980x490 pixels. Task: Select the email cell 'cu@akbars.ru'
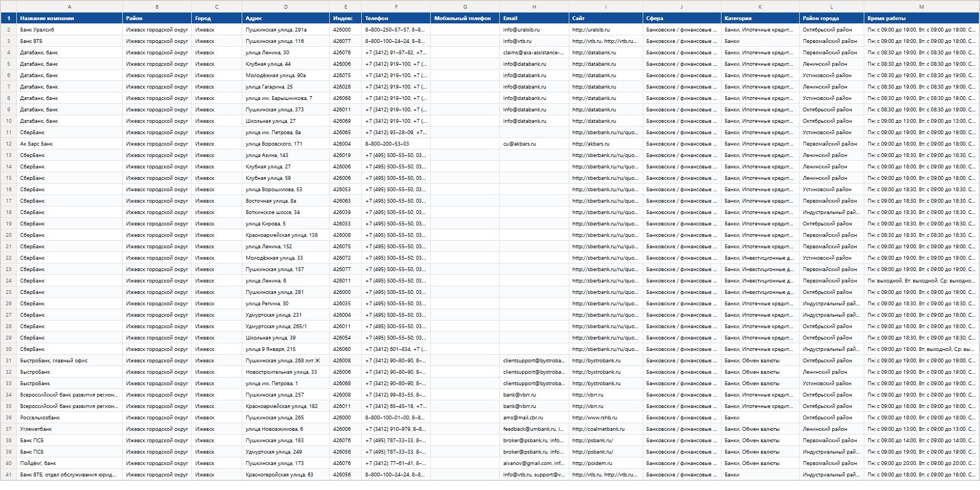pyautogui.click(x=534, y=144)
